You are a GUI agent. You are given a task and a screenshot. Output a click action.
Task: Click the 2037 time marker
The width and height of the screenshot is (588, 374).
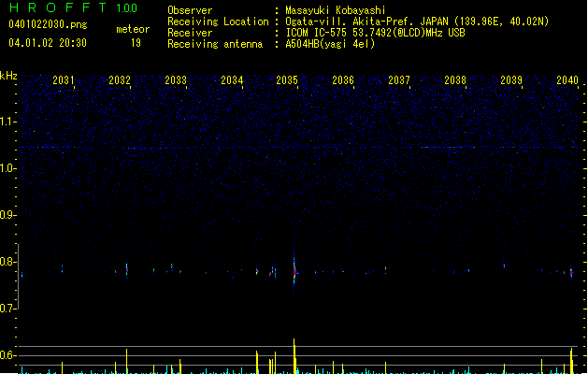click(x=399, y=80)
